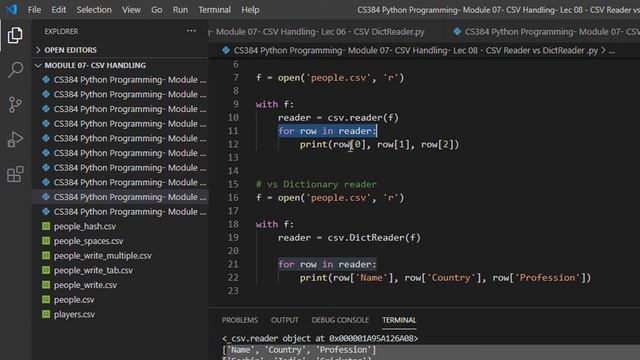Click the breadcrumb file name Lec 08 CSV Reader vs DictReader
This screenshot has width=640, height=360.
416,50
